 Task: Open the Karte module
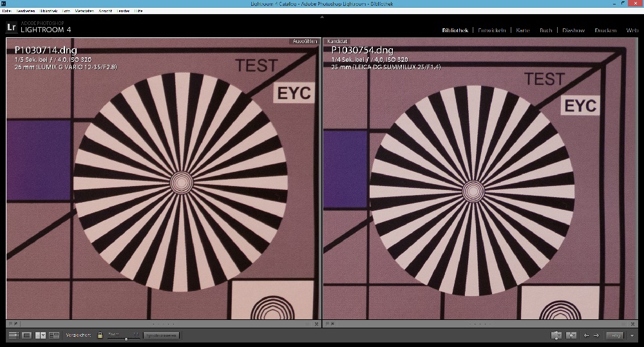[x=523, y=30]
